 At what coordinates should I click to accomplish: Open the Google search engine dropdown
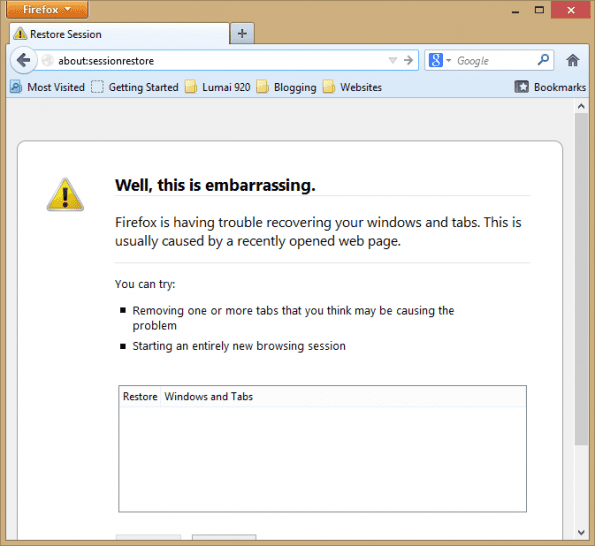coord(440,60)
